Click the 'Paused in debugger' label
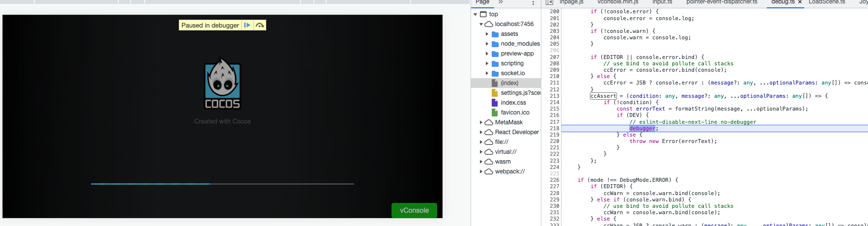 coord(210,25)
